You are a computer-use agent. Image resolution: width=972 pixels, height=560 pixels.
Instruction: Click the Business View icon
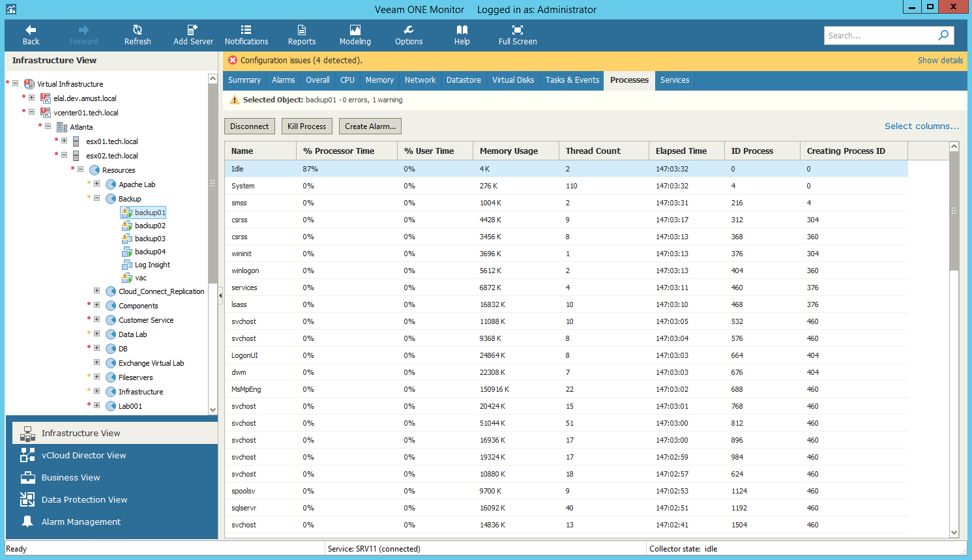click(27, 477)
